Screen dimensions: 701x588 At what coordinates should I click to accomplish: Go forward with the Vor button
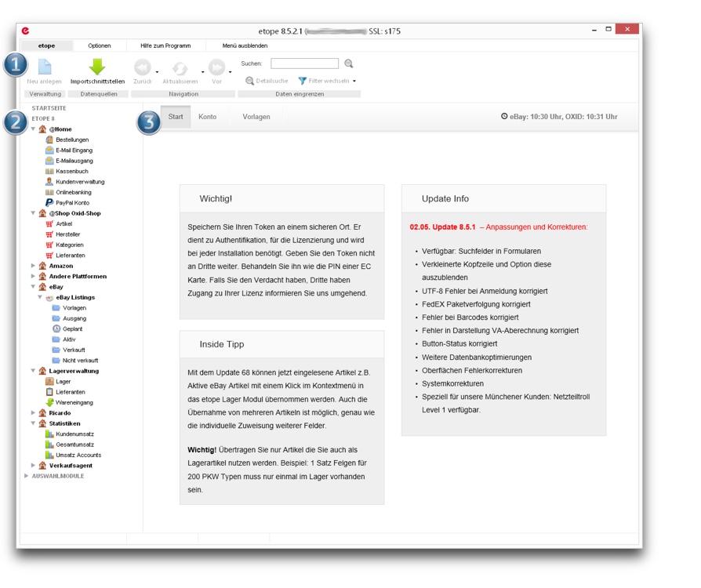(217, 67)
